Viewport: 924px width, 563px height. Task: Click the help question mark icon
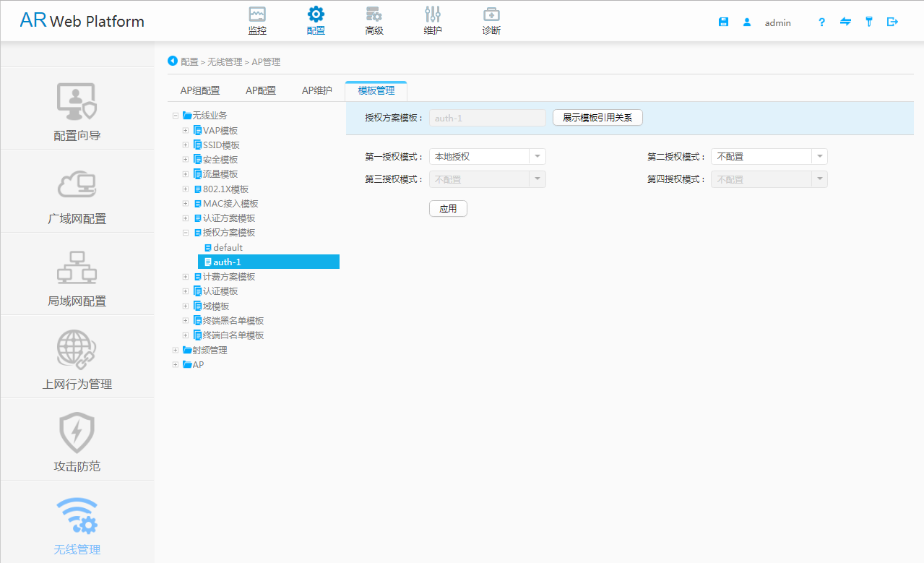[x=821, y=22]
